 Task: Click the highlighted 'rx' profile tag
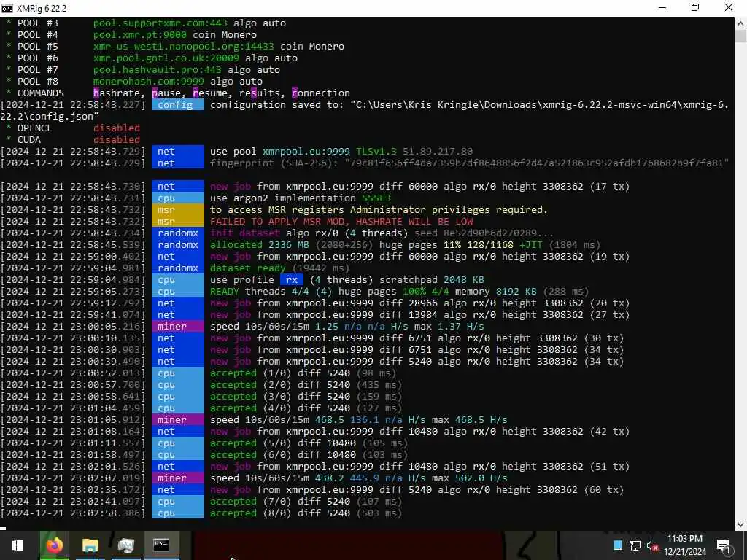(x=292, y=280)
